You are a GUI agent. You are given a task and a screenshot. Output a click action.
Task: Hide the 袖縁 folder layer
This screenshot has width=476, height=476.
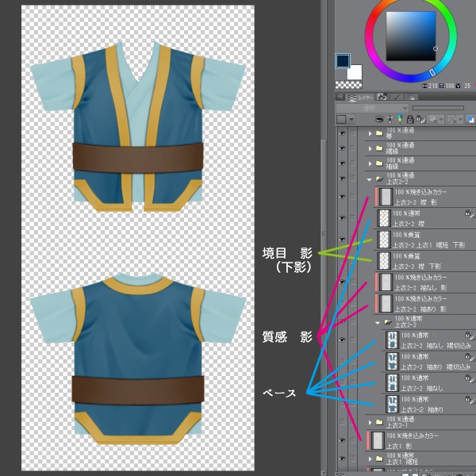(x=342, y=163)
